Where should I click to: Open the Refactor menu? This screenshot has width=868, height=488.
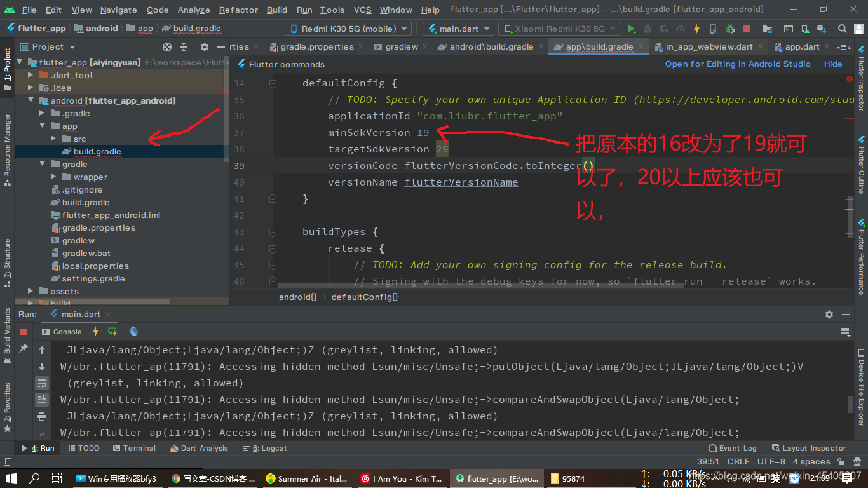click(x=238, y=10)
